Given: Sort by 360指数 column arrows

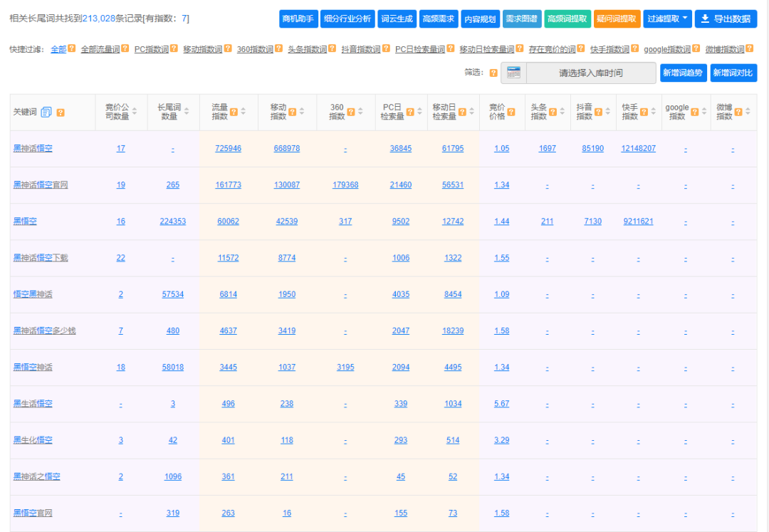Looking at the screenshot, I should coord(360,112).
